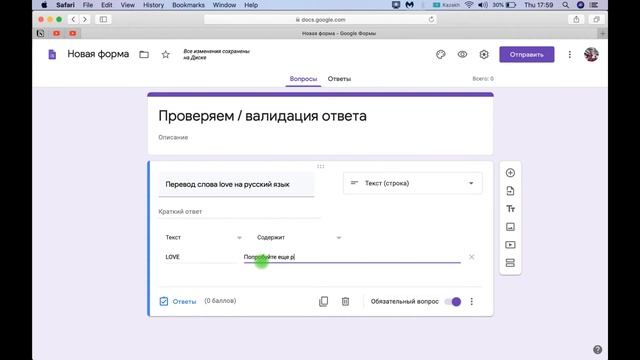Click the docs.google.com address bar
Viewport: 640px width, 360px height.
320,19
